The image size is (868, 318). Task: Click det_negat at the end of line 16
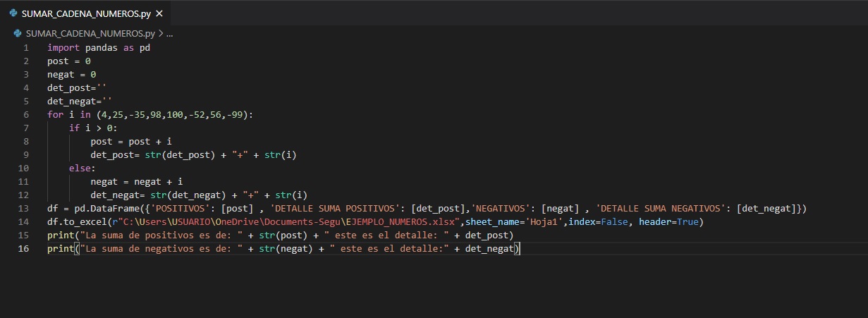point(489,248)
